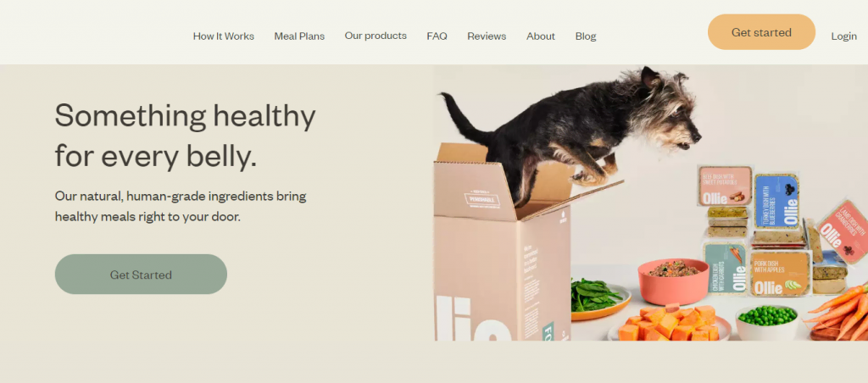This screenshot has width=868, height=383.
Task: Click the cardboard Ollie shipping box
Action: tap(501, 243)
